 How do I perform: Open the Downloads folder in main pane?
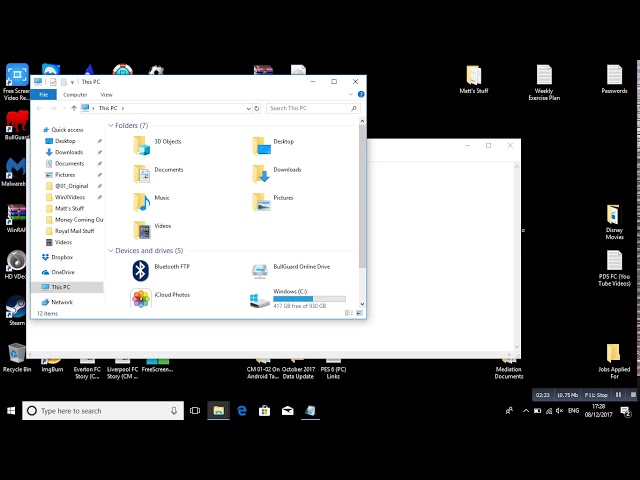pos(277,172)
